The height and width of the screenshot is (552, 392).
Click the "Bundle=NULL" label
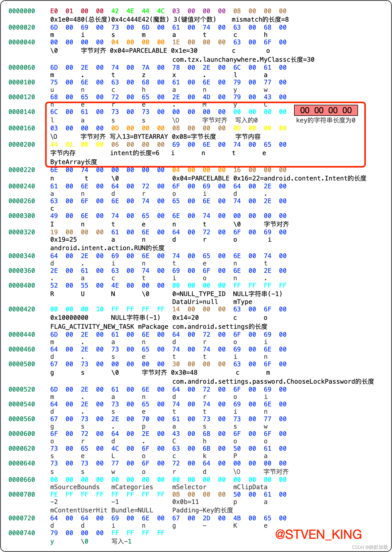point(132,510)
